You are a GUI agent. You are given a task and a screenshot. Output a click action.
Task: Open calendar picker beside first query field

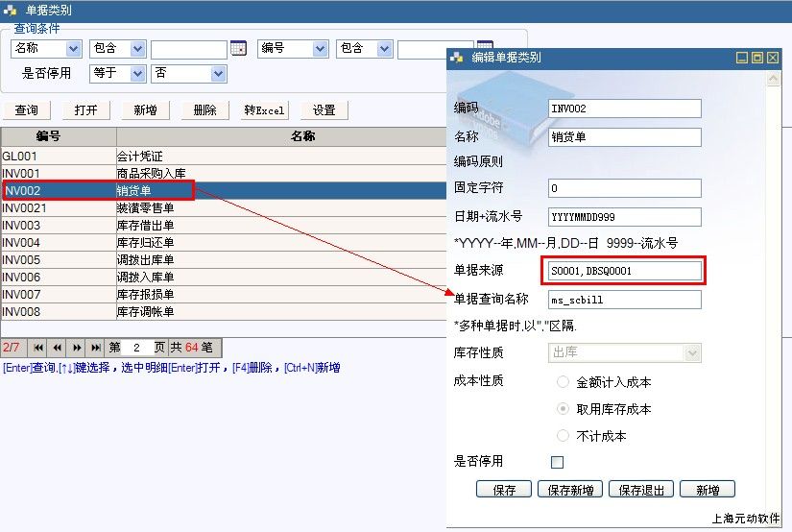(x=238, y=49)
